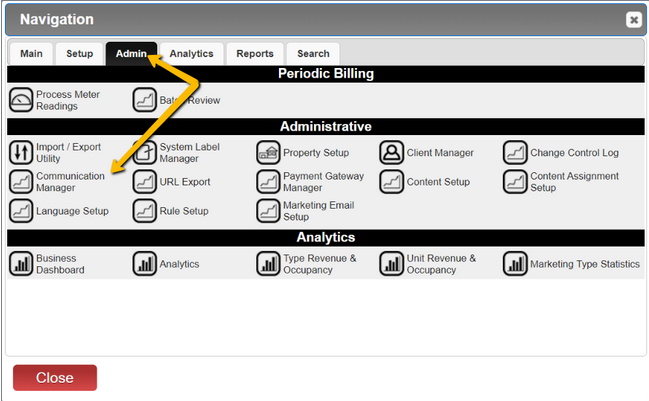Select the Client Manager person icon
The image size is (649, 401).
[x=392, y=152]
